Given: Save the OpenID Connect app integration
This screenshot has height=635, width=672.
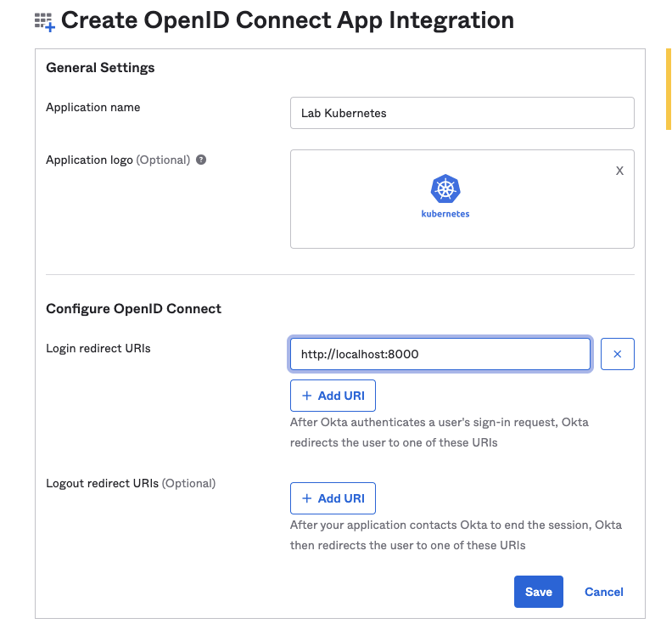Looking at the screenshot, I should tap(538, 592).
